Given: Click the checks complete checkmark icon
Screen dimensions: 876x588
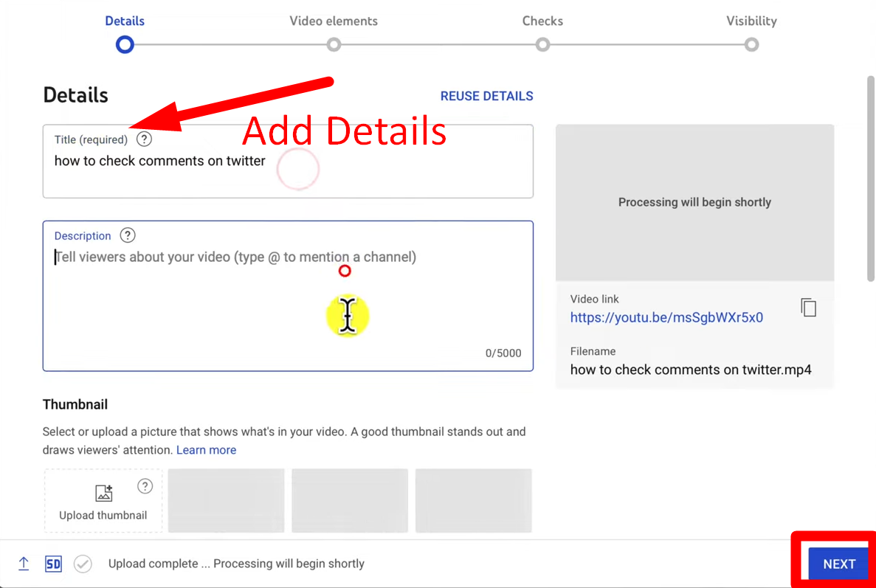Looking at the screenshot, I should point(83,564).
